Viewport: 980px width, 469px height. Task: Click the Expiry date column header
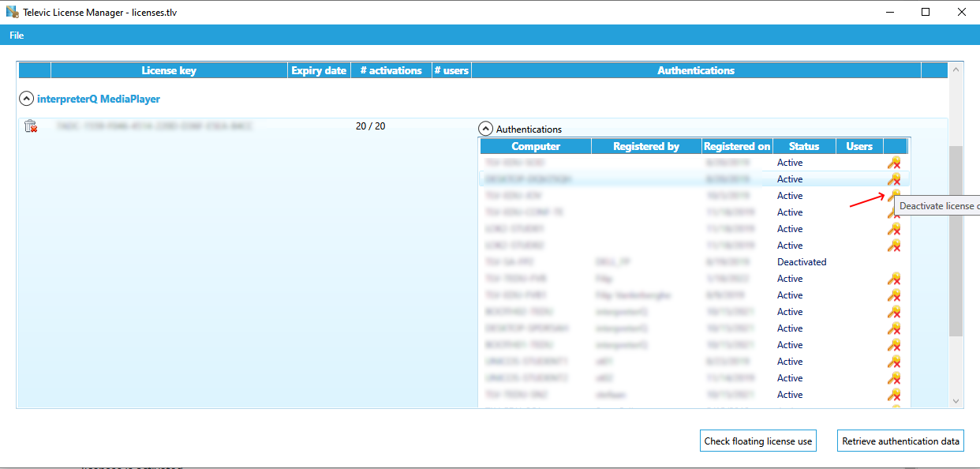(319, 70)
